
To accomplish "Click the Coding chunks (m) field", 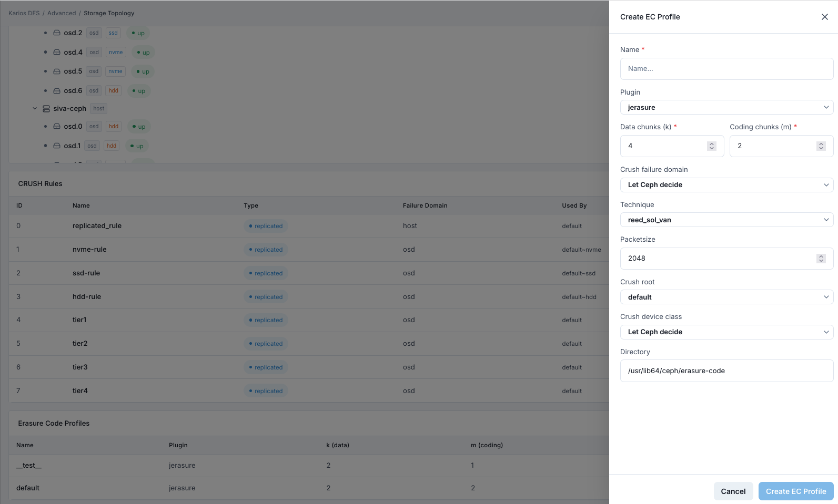I will point(781,146).
